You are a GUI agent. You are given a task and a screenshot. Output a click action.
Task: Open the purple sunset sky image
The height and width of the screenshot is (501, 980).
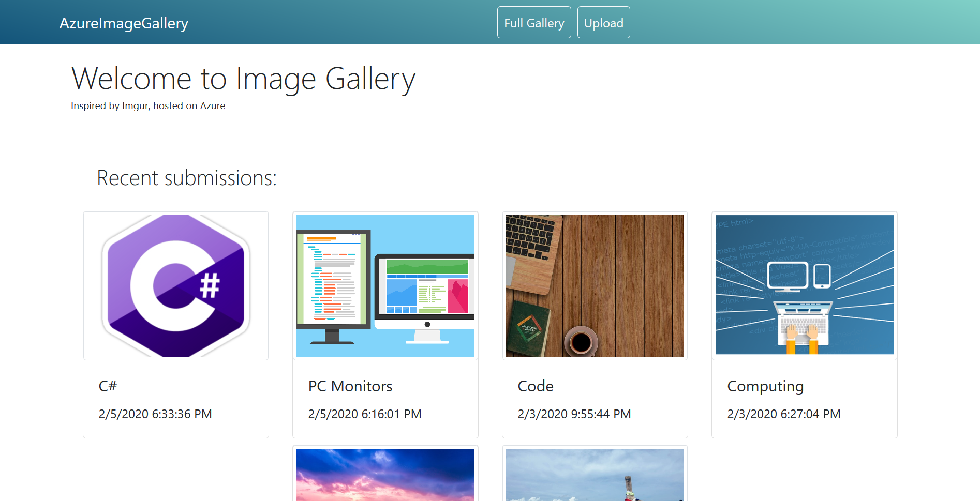385,474
